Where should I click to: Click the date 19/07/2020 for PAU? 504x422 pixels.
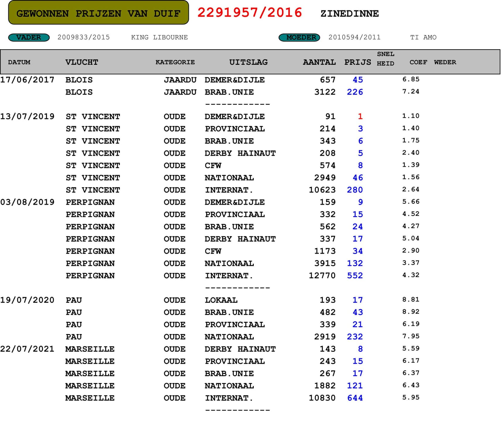(27, 300)
